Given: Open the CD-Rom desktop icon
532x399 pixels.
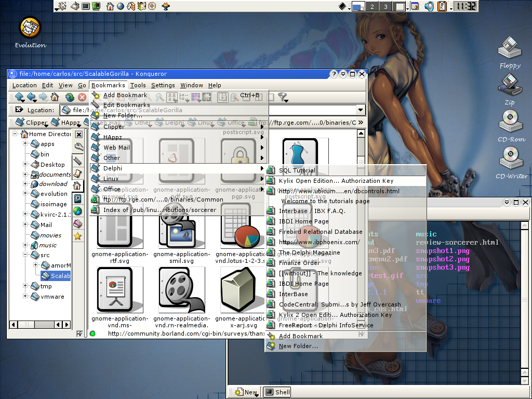Looking at the screenshot, I should point(511,126).
